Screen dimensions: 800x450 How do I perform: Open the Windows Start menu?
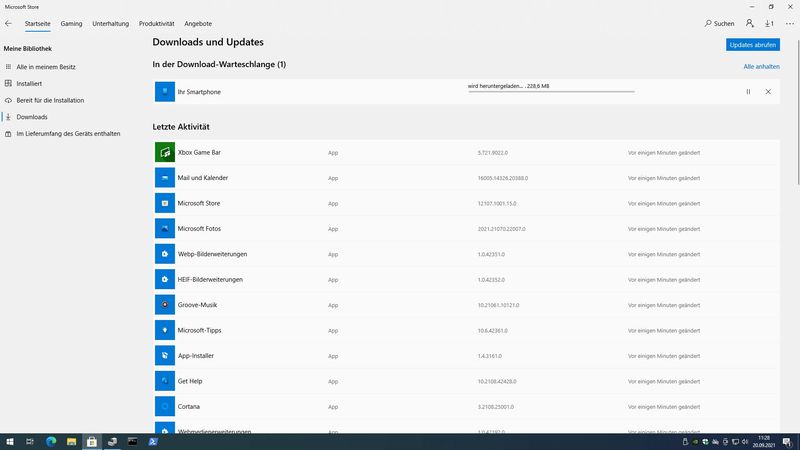(10, 442)
